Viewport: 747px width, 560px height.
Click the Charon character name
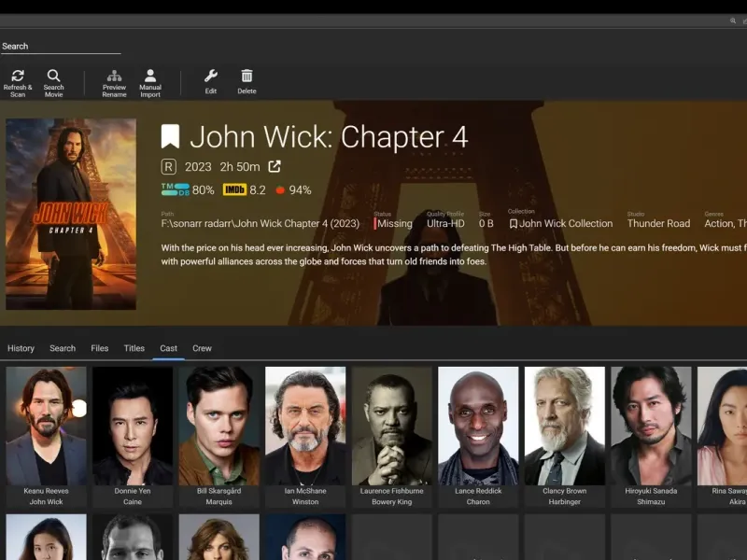pyautogui.click(x=478, y=502)
